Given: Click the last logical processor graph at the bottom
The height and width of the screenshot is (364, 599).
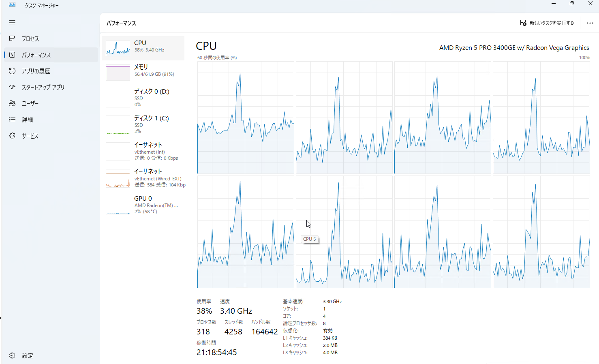Looking at the screenshot, I should pos(541,232).
